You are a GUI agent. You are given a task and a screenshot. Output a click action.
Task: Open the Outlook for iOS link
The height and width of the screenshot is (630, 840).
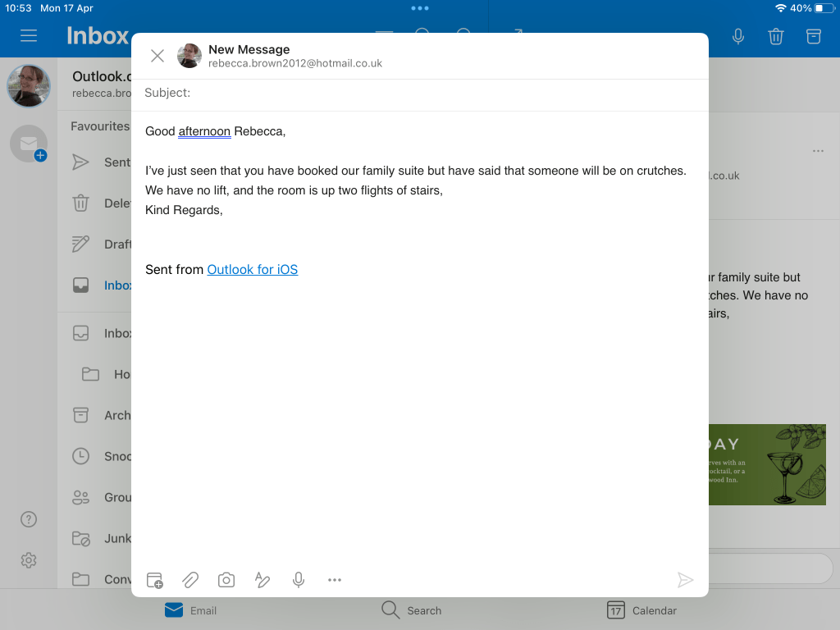[252, 269]
